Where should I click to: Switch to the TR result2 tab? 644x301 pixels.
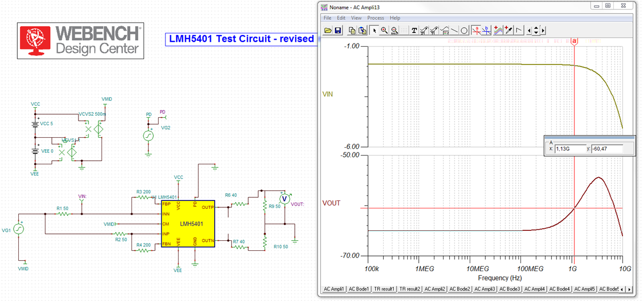click(x=409, y=289)
